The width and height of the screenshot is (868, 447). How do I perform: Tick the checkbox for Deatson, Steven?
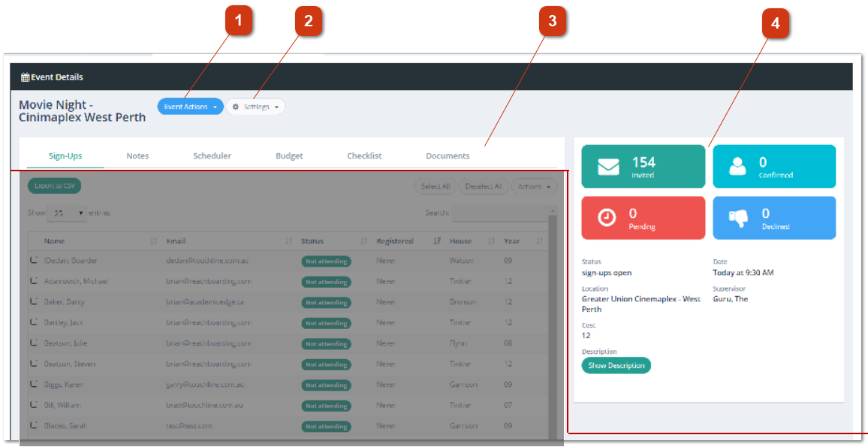34,364
